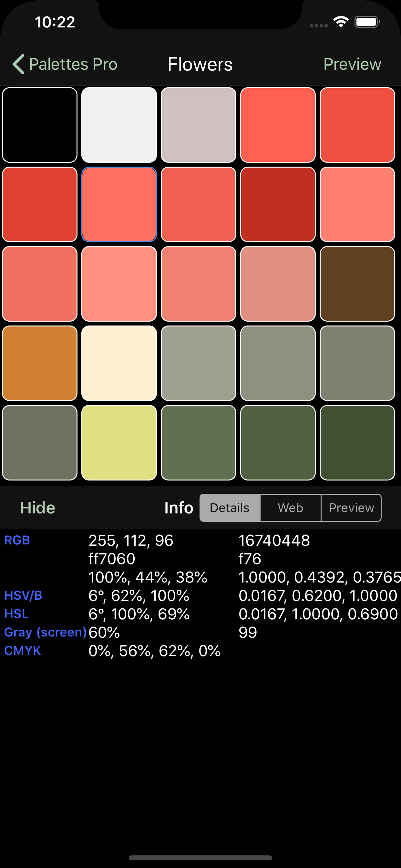Switch to the Web tab
The width and height of the screenshot is (401, 868).
pyautogui.click(x=290, y=507)
